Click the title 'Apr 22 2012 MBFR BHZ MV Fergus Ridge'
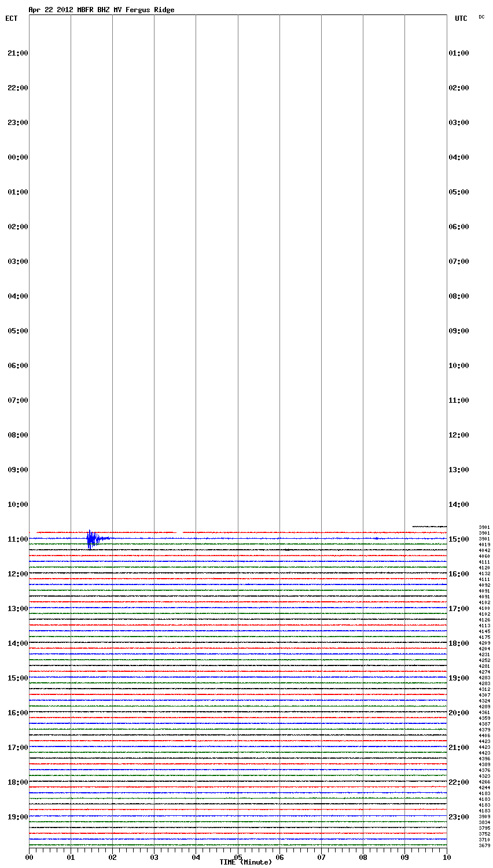493x868 pixels. click(101, 10)
